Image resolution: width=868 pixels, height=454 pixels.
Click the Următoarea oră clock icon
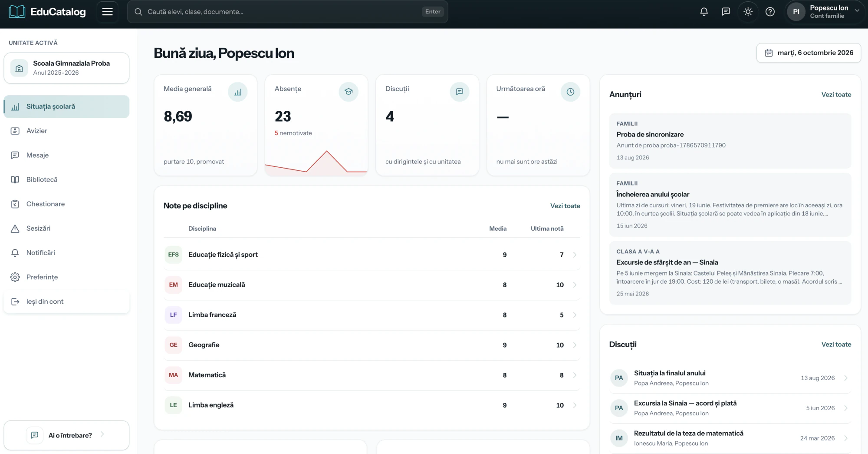click(x=570, y=92)
